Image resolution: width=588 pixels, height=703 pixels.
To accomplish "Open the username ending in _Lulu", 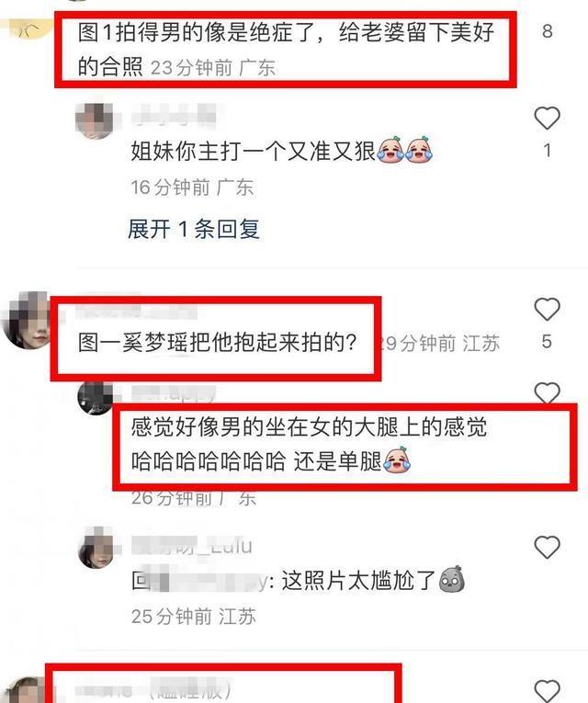I will tap(192, 546).
